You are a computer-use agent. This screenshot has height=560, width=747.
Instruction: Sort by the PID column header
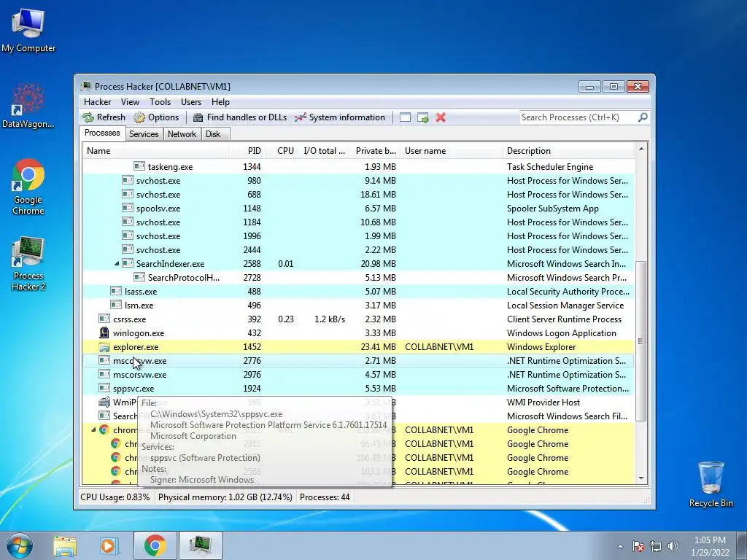(x=247, y=151)
